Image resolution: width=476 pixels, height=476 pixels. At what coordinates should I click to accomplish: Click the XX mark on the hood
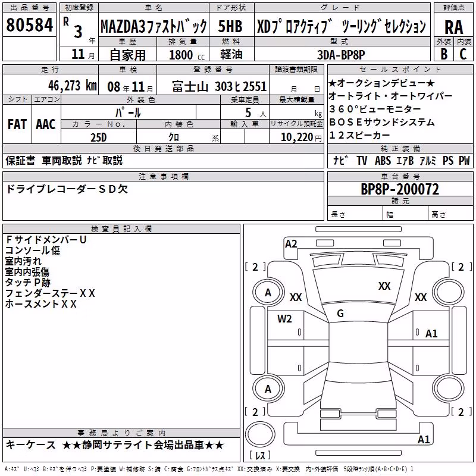tap(384, 286)
